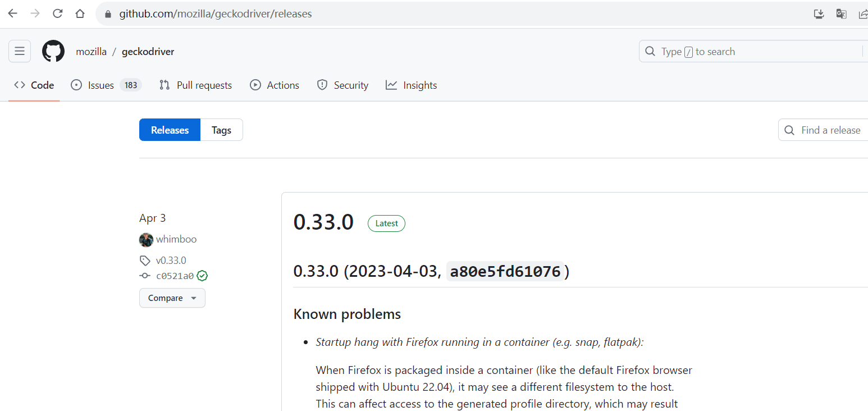Go back with browser back arrow

point(12,13)
